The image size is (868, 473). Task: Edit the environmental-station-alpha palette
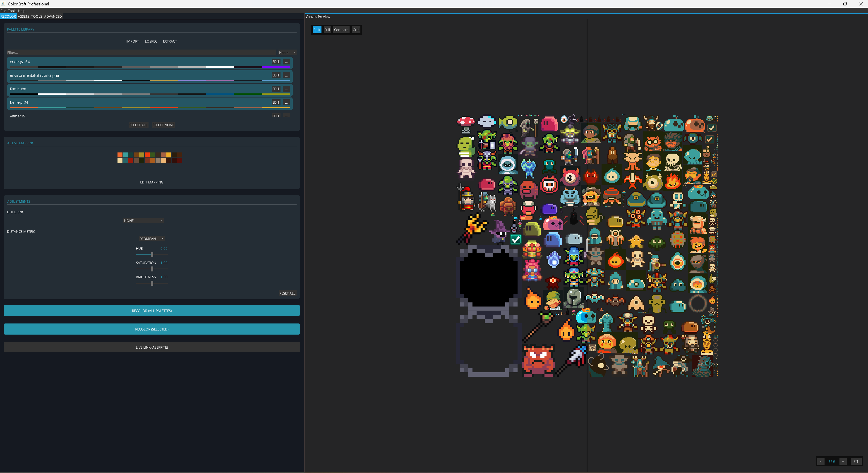[x=276, y=75]
